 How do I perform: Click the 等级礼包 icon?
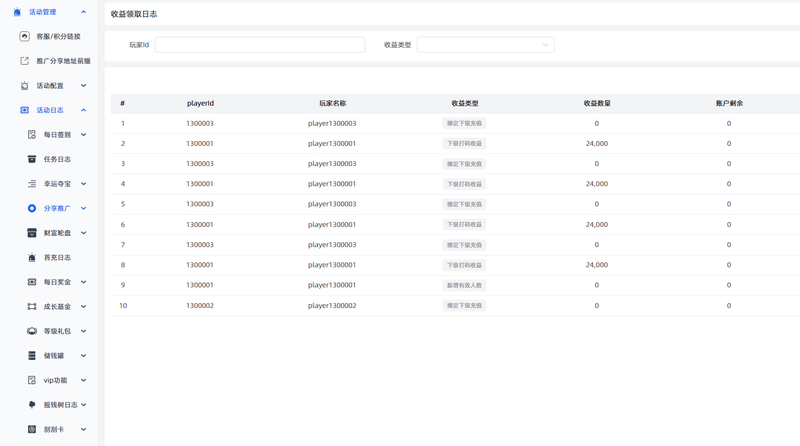pos(32,331)
